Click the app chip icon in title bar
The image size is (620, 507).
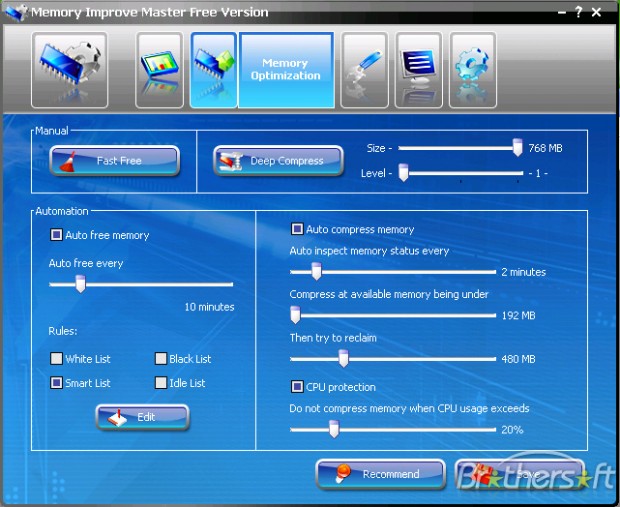pyautogui.click(x=16, y=13)
